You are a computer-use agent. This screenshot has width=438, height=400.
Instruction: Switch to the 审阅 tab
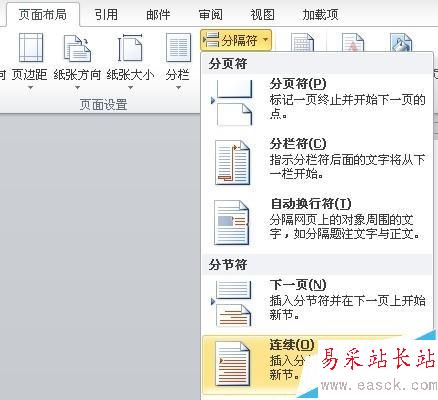click(x=210, y=15)
